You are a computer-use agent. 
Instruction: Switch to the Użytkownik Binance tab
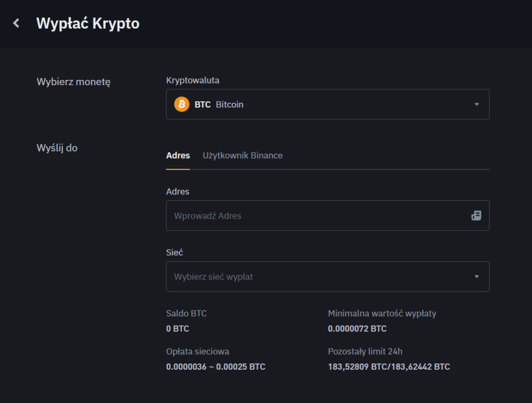click(x=243, y=155)
